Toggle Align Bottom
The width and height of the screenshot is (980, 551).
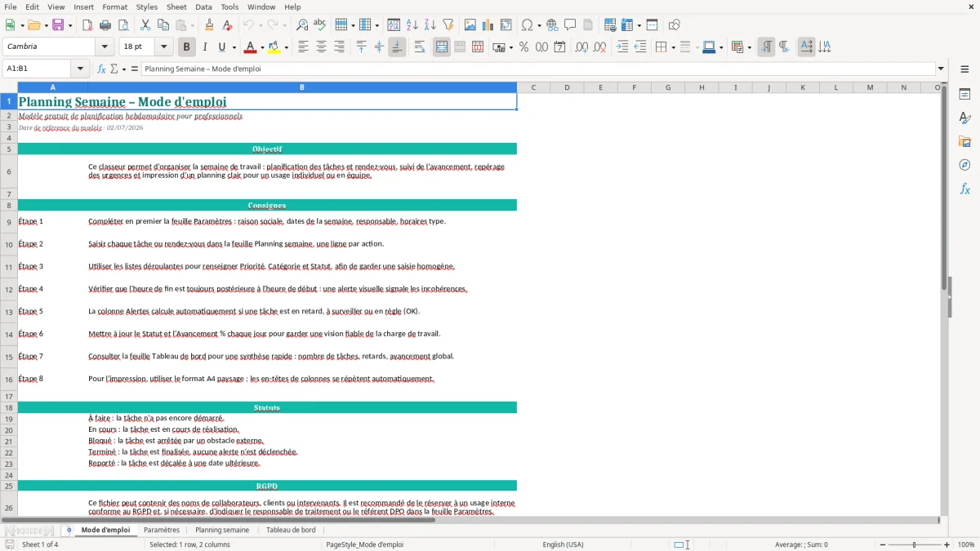click(397, 47)
